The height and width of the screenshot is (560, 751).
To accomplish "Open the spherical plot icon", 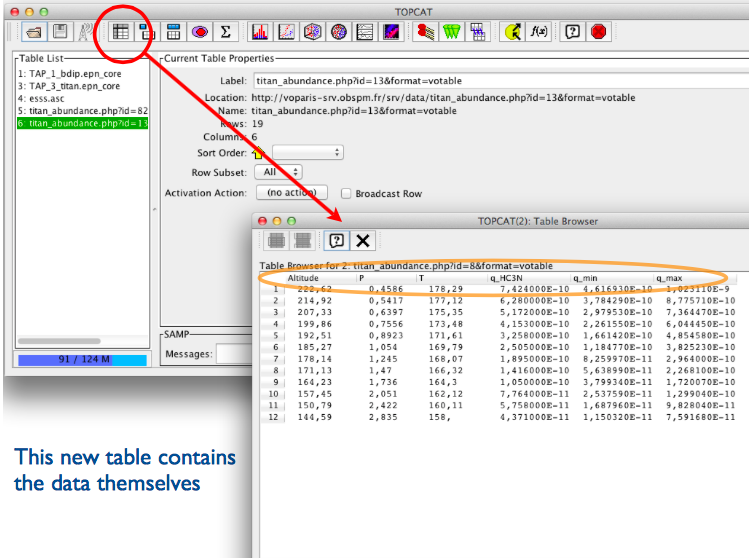I will click(x=339, y=32).
